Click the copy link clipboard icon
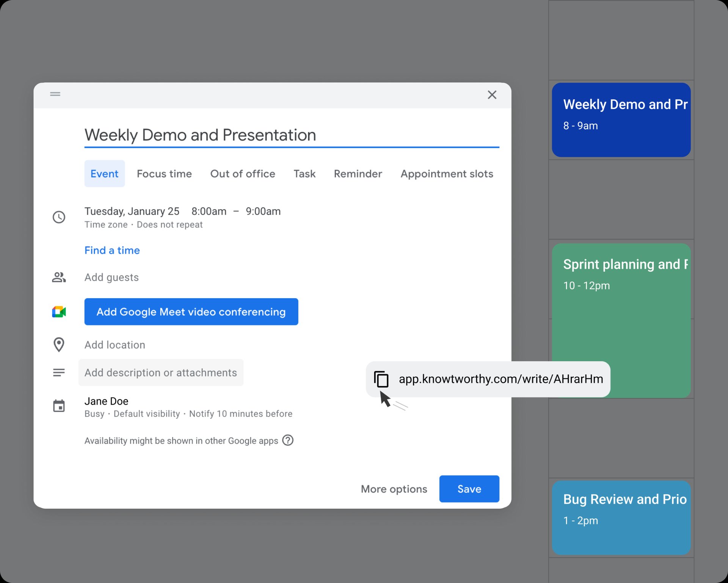 point(381,379)
